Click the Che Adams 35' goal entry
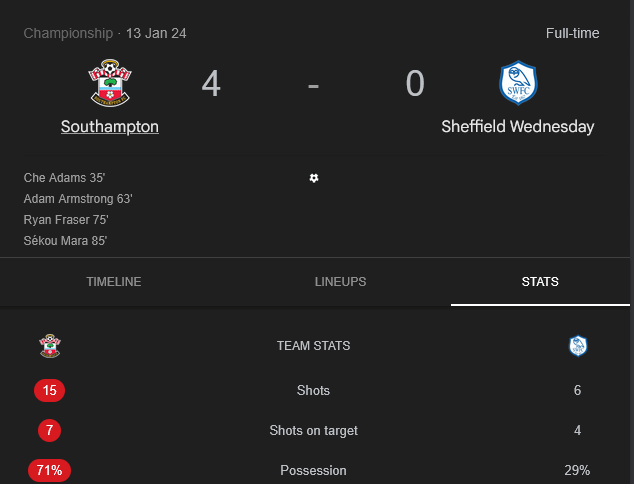Viewport: 634px width, 484px height. (x=64, y=178)
